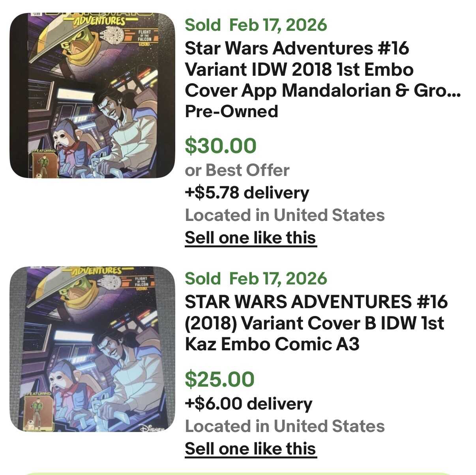
Task: Click the green banner at the bottom edge
Action: 237,473
